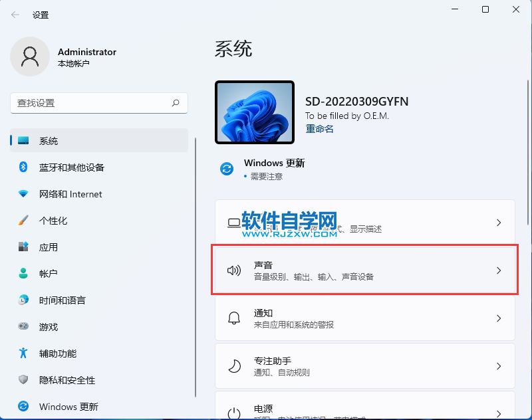The width and height of the screenshot is (532, 420).
Task: Switch to 应用 settings
Action: click(x=98, y=247)
